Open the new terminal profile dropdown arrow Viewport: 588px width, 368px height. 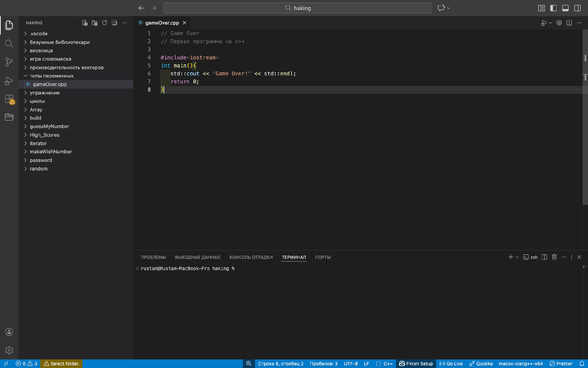point(517,257)
